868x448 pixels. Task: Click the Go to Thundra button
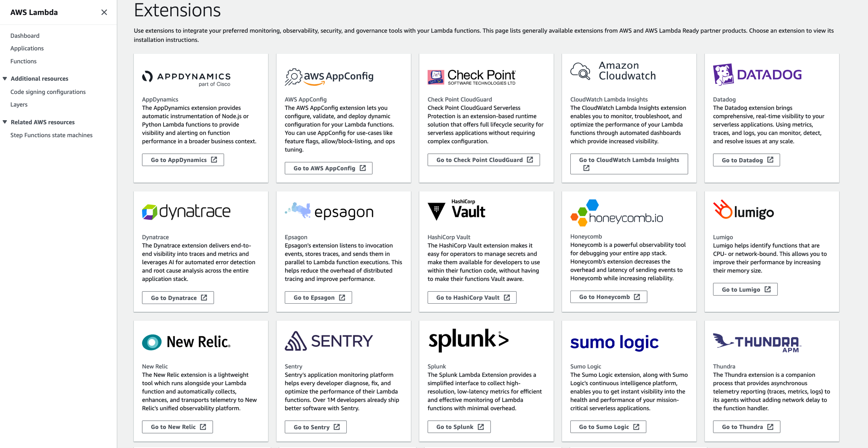(746, 427)
